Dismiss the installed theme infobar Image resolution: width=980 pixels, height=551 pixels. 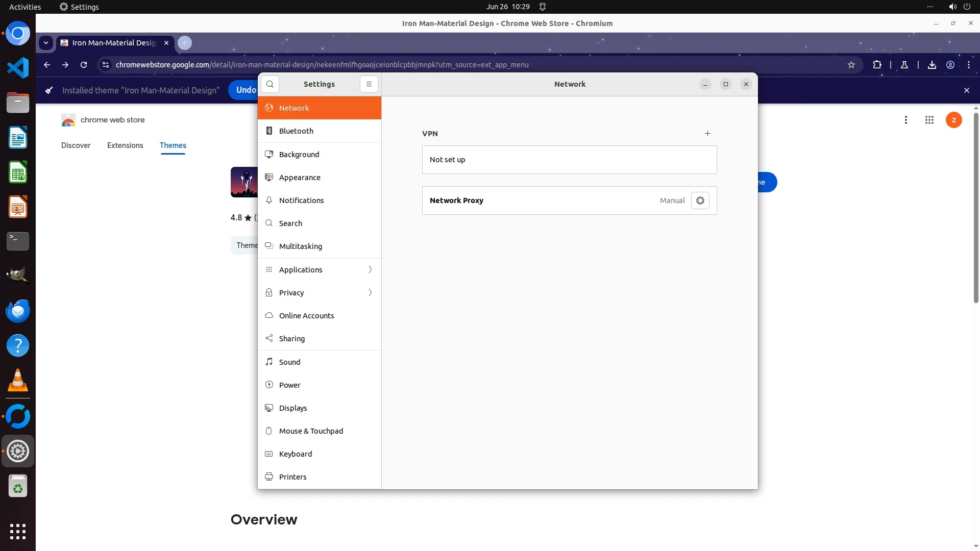966,90
